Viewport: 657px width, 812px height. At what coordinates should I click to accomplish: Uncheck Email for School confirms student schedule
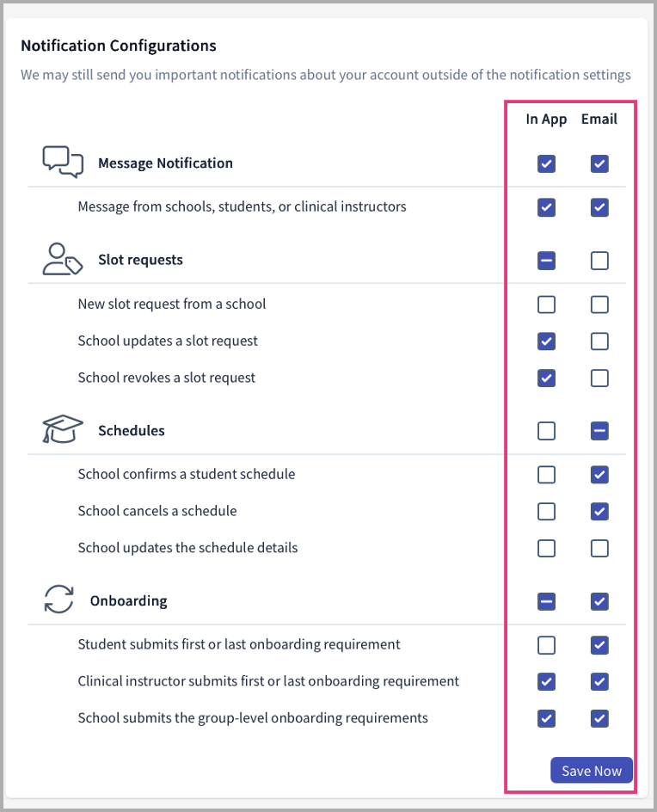click(599, 475)
